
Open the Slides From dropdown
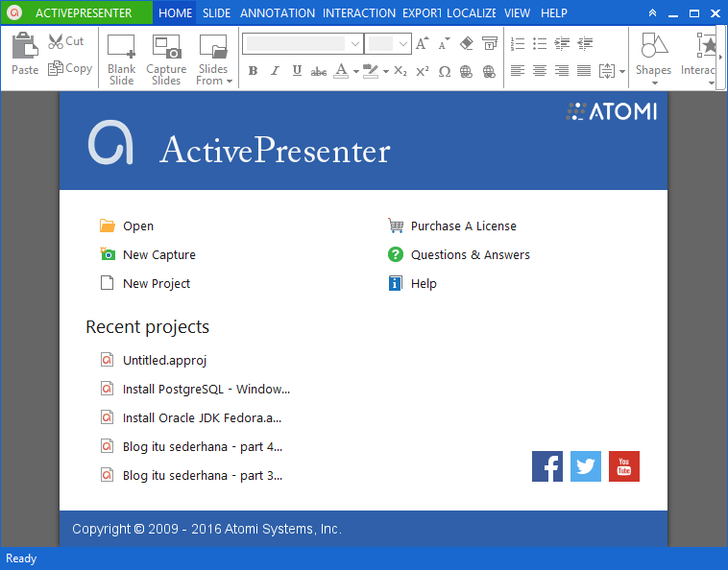coord(213,59)
